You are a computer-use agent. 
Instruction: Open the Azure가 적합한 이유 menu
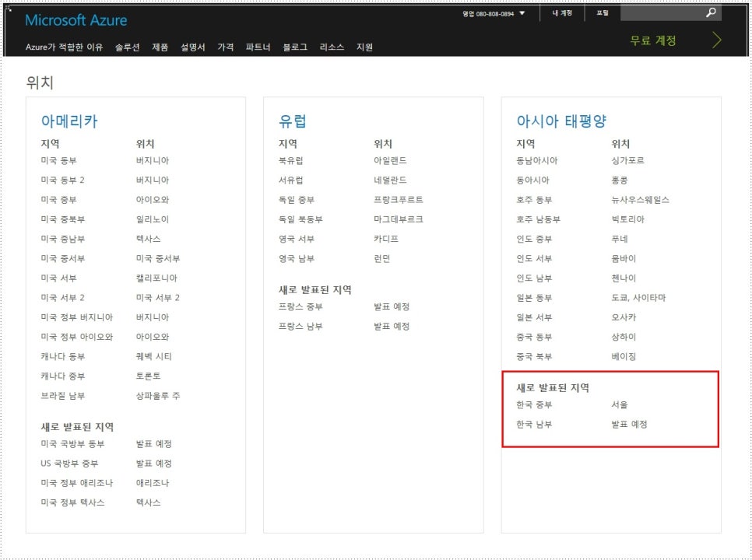[x=65, y=47]
